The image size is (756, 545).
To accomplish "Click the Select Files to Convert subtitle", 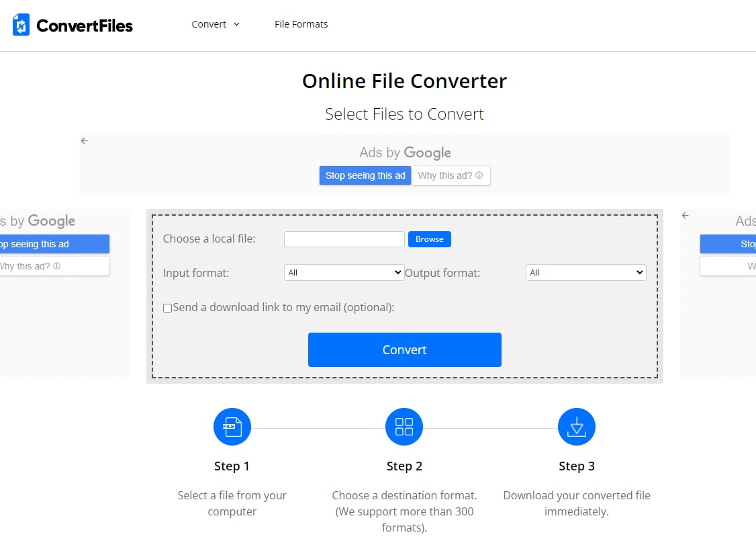I will pos(404,114).
